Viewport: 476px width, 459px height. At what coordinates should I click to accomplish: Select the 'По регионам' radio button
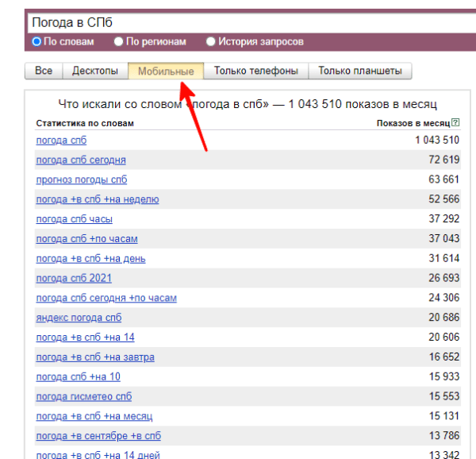[x=118, y=41]
